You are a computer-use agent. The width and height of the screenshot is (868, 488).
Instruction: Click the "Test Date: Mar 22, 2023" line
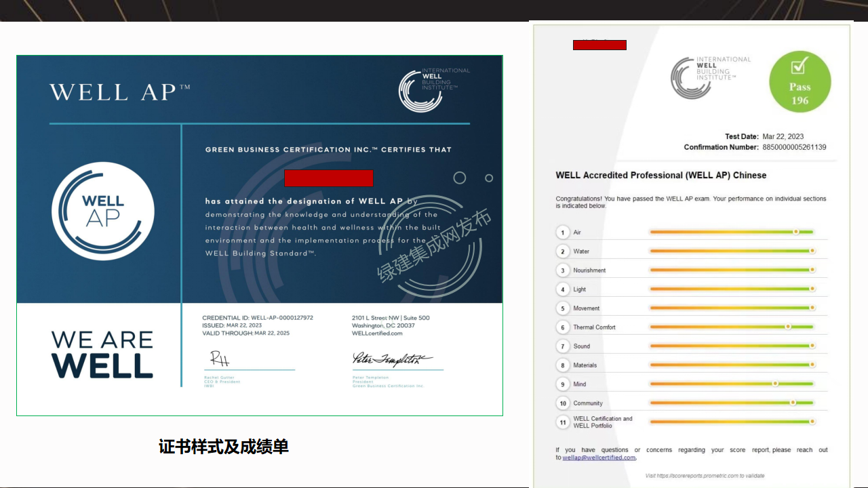tap(764, 136)
